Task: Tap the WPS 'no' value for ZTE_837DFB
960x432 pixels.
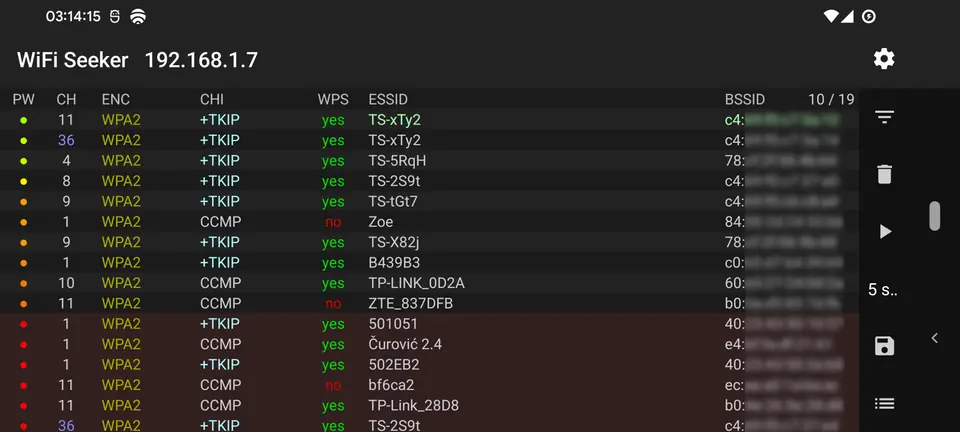Action: point(333,304)
